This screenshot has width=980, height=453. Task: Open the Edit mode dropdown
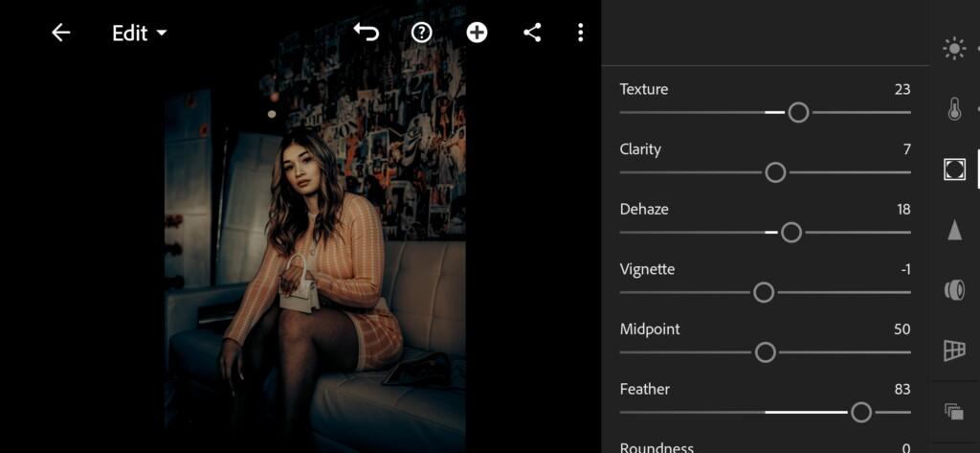(x=140, y=34)
